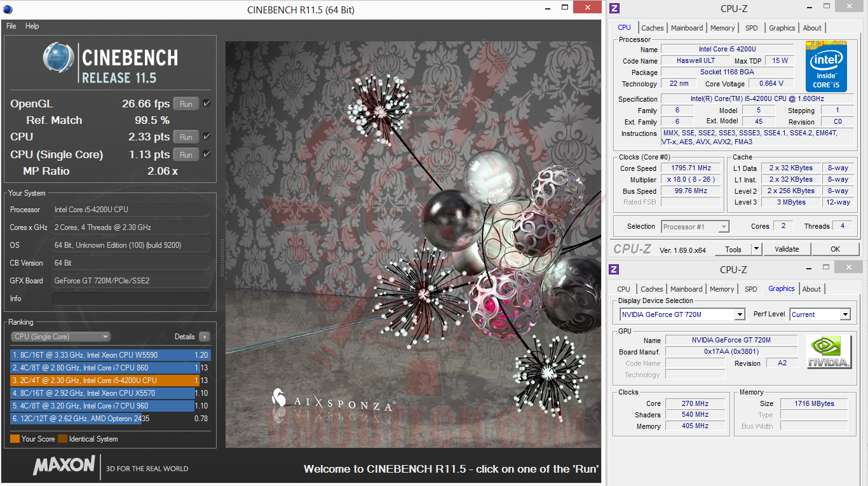Select ranking row Intel Xeon CPU W5590
Image resolution: width=868 pixels, height=486 pixels.
tap(111, 355)
